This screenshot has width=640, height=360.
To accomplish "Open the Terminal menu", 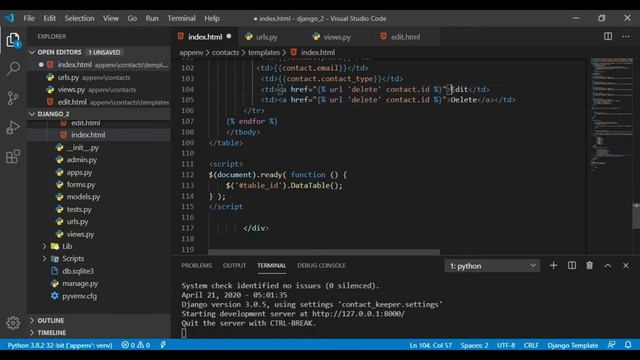I will tap(181, 18).
